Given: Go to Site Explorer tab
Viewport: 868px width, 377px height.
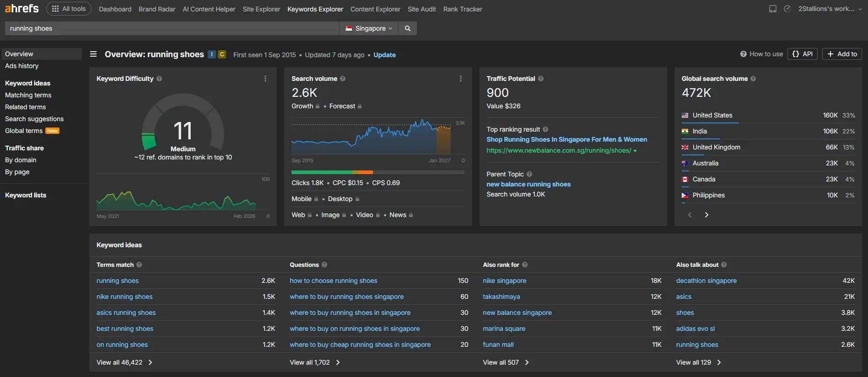Looking at the screenshot, I should 261,9.
